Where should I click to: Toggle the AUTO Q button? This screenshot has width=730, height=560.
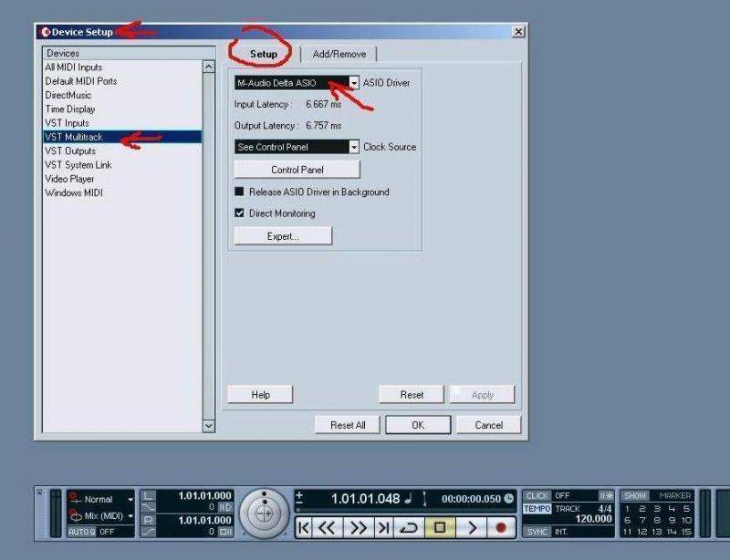(82, 531)
